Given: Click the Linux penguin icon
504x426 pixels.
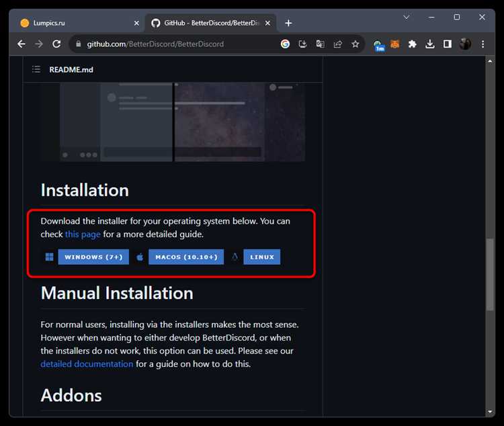Looking at the screenshot, I should click(235, 257).
